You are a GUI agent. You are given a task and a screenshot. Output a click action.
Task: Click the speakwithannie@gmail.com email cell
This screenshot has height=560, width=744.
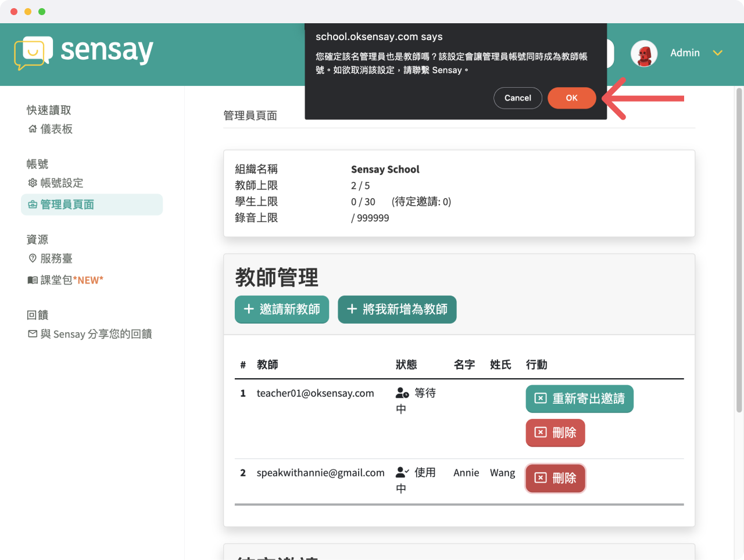point(321,473)
